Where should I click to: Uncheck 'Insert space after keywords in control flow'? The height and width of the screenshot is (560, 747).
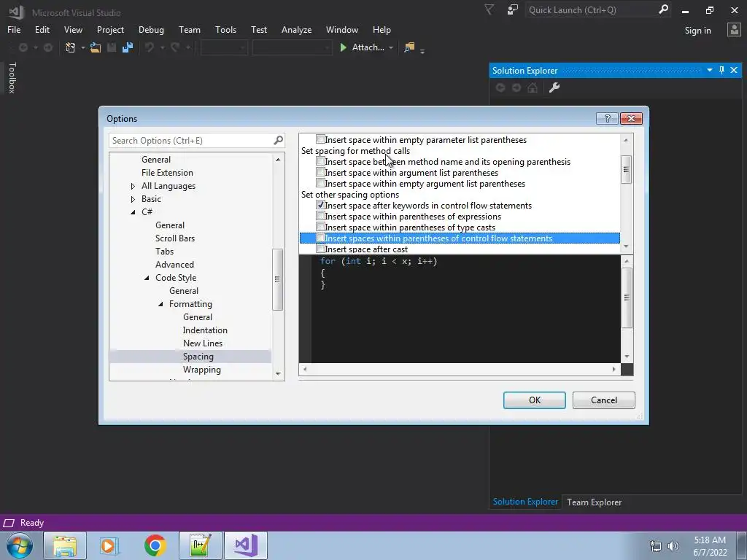tap(321, 205)
